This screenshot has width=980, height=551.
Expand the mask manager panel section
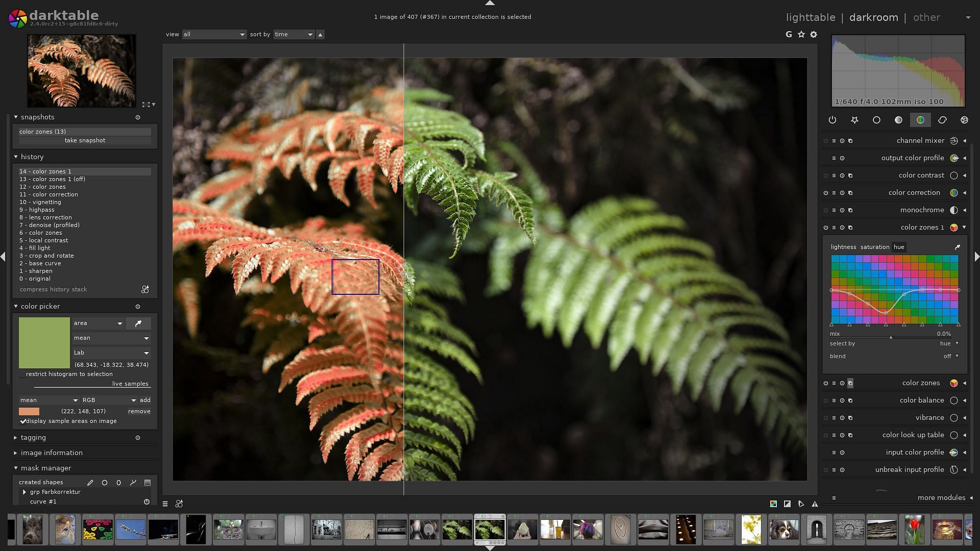(x=15, y=468)
